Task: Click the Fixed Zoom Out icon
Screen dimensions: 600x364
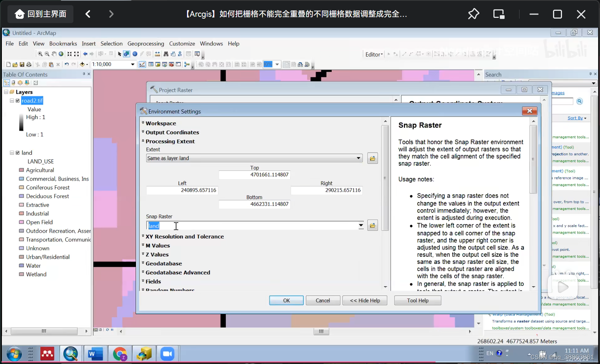Action: [x=76, y=54]
